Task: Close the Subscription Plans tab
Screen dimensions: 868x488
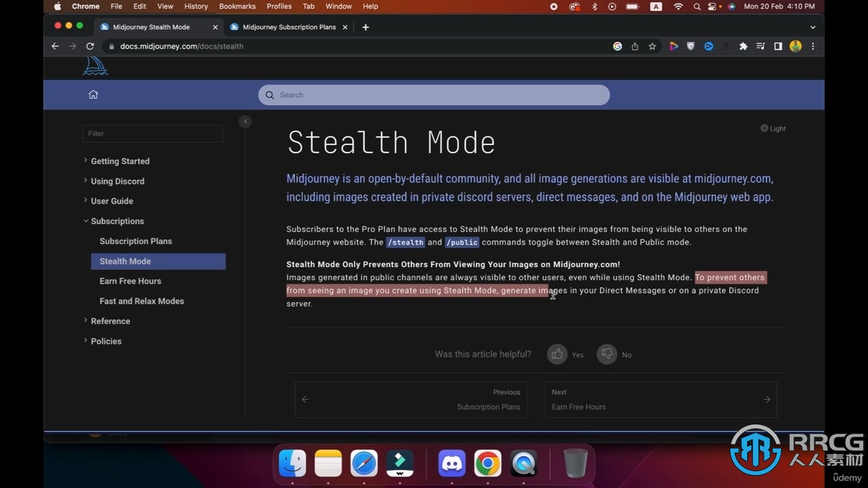Action: [344, 27]
